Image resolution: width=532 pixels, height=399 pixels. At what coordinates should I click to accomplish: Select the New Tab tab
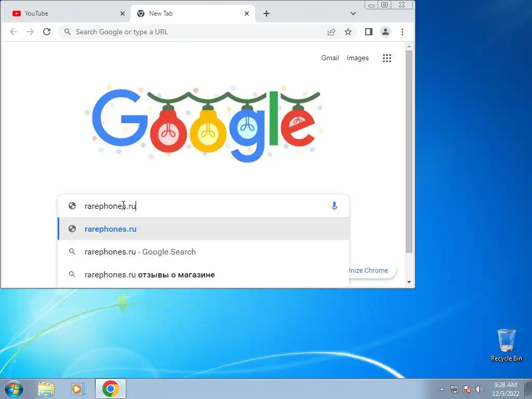click(193, 14)
